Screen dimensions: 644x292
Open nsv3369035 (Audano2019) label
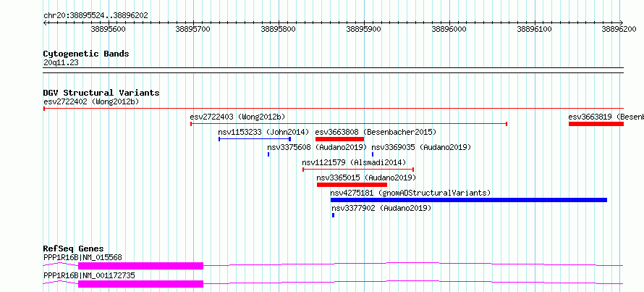click(421, 147)
